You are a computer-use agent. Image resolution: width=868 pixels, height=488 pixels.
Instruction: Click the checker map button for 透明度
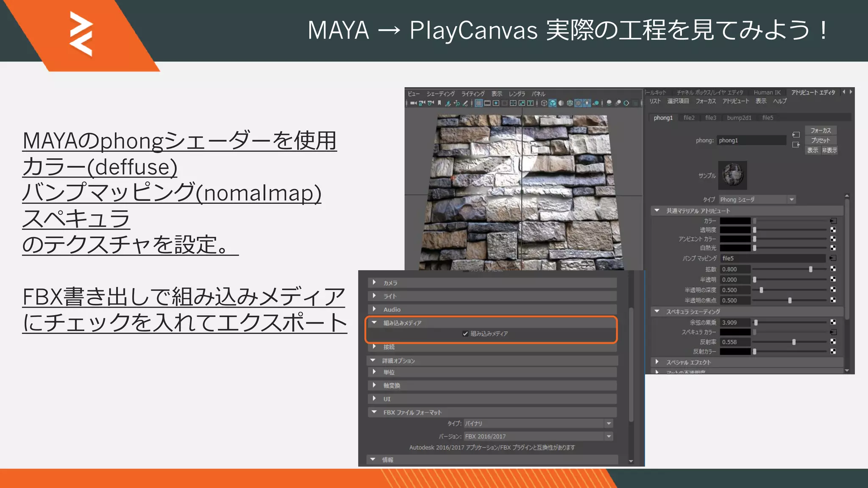click(833, 230)
